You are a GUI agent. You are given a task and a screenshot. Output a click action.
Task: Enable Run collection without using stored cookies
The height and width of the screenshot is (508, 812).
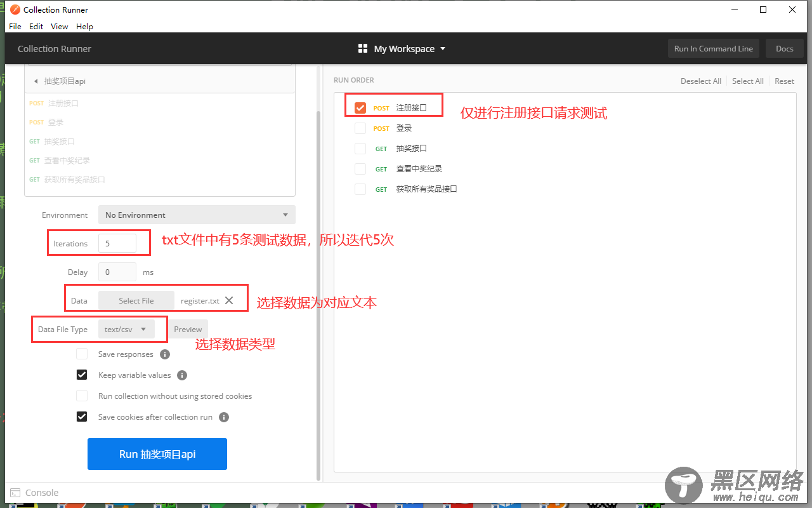coord(82,396)
